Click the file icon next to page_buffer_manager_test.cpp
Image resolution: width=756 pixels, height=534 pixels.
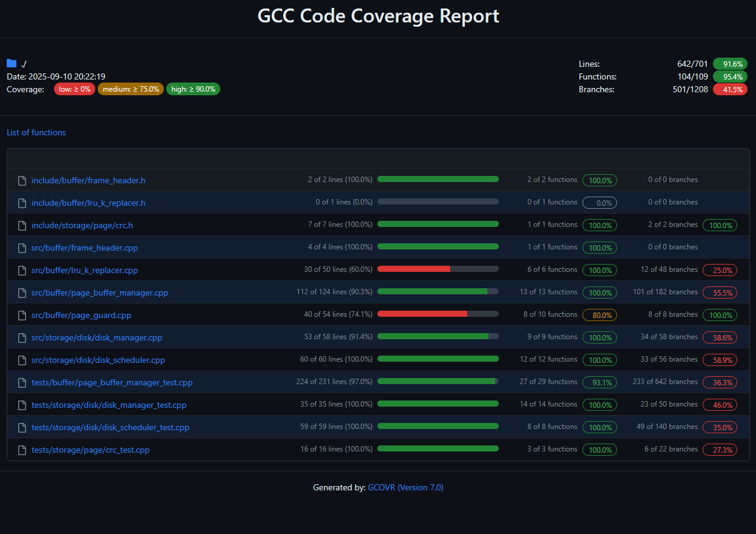click(22, 382)
